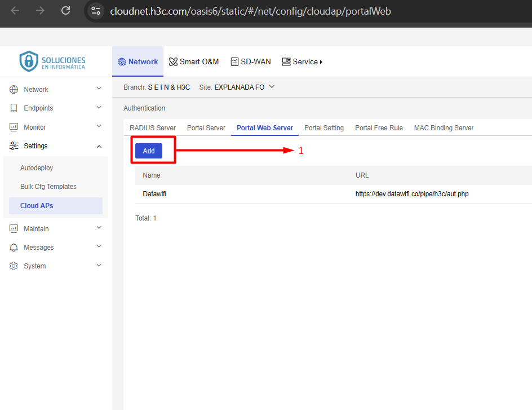Click the sidebar Network label
This screenshot has height=410, width=532.
pos(36,90)
